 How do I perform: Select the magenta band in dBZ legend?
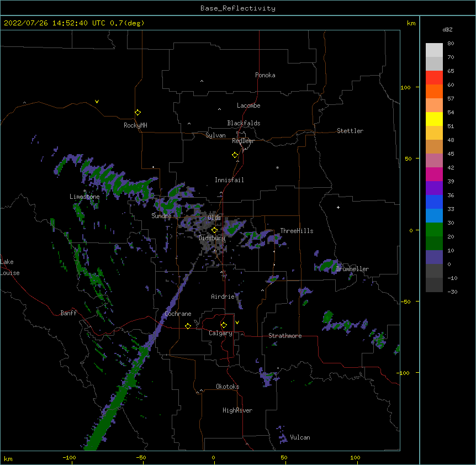coord(434,174)
